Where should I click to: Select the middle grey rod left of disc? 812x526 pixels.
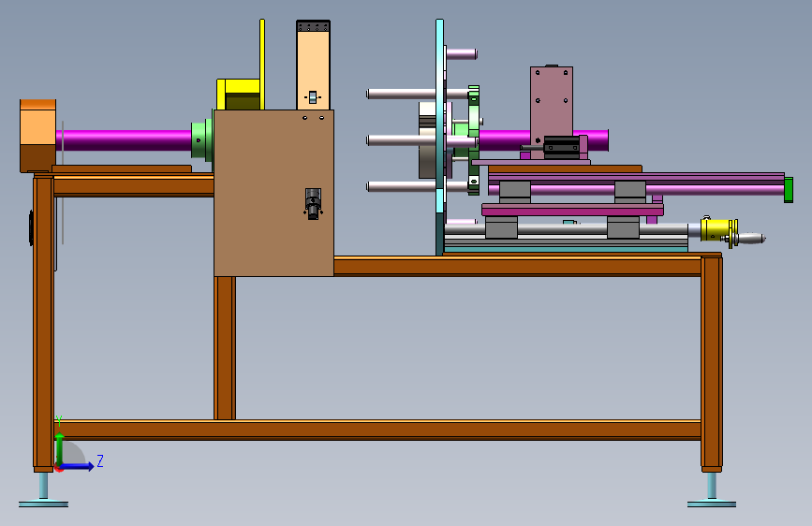tap(400, 140)
